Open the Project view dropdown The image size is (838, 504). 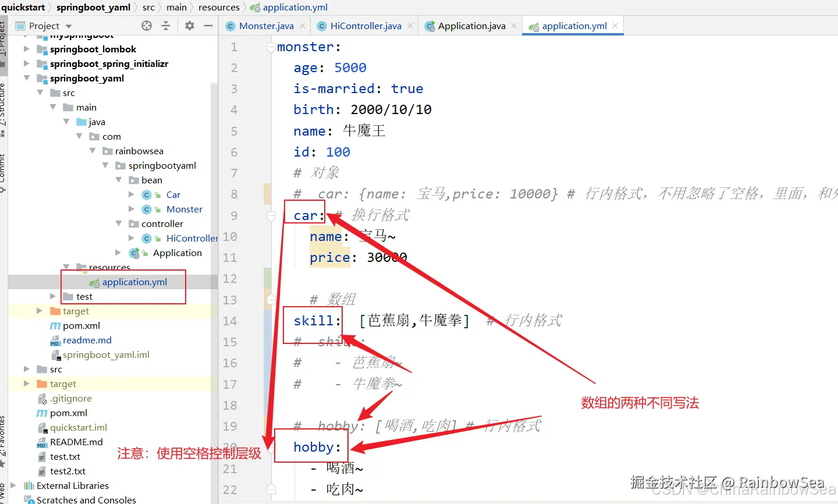coord(69,26)
